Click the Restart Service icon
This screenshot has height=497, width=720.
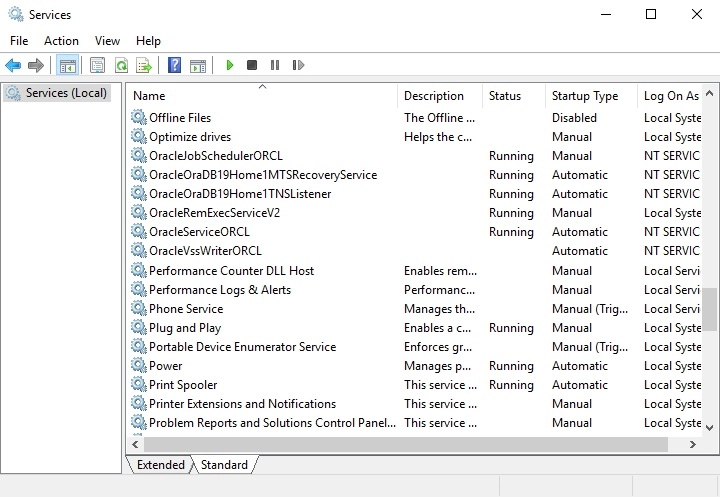pos(298,65)
